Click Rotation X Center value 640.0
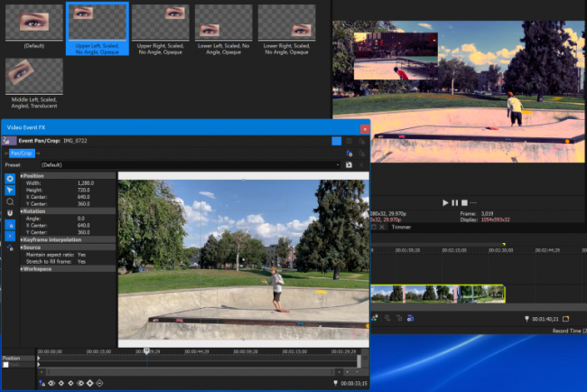 click(x=83, y=226)
